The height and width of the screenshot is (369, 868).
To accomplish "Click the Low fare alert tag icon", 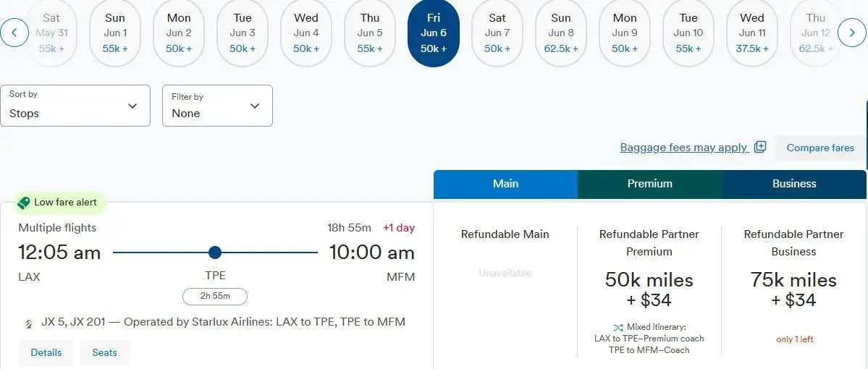I will 24,203.
